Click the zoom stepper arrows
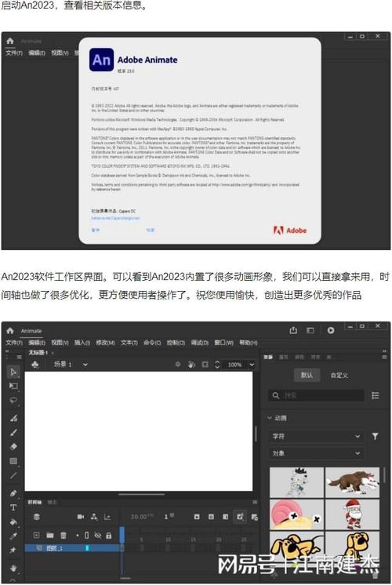This screenshot has width=392, height=585. click(x=217, y=365)
